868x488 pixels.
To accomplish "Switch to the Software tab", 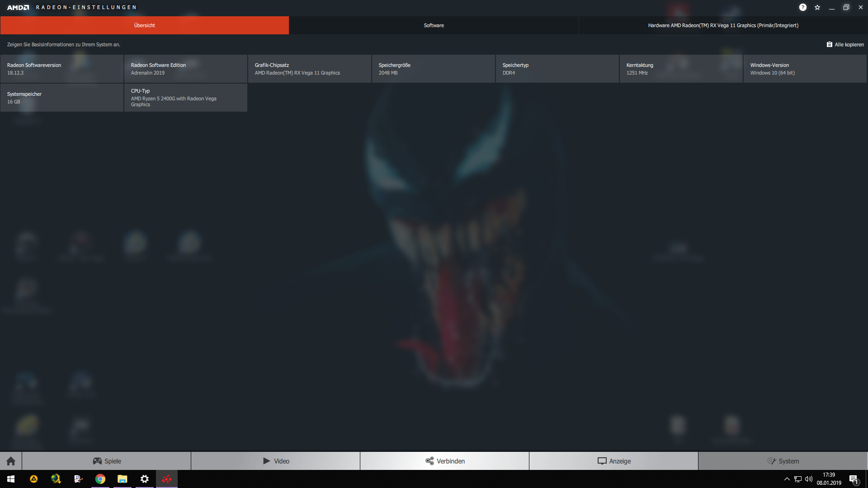I will coord(434,25).
